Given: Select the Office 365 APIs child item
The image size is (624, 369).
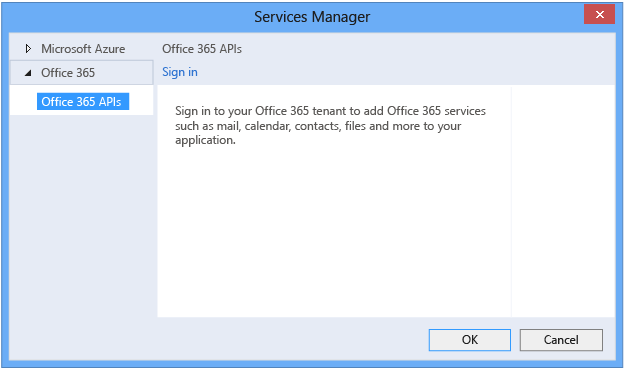Looking at the screenshot, I should coord(83,102).
